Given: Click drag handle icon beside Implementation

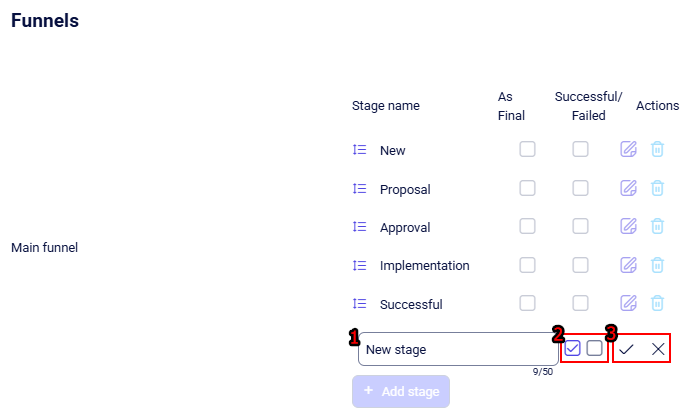Looking at the screenshot, I should [360, 265].
